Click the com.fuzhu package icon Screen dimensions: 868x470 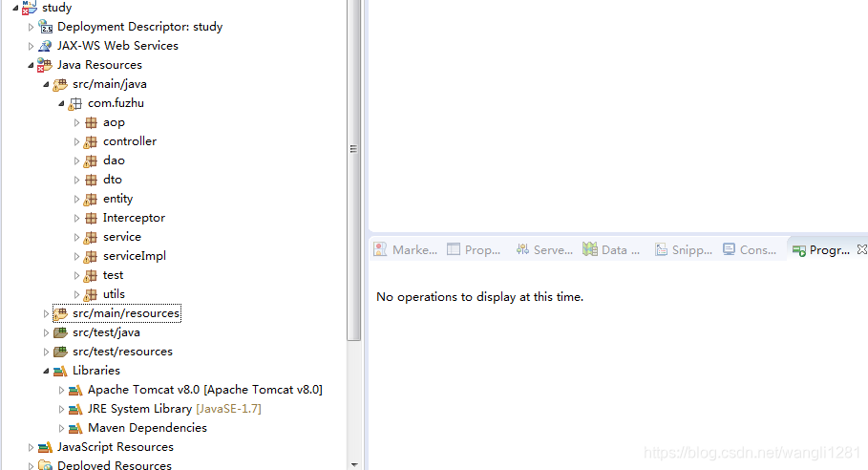[75, 103]
